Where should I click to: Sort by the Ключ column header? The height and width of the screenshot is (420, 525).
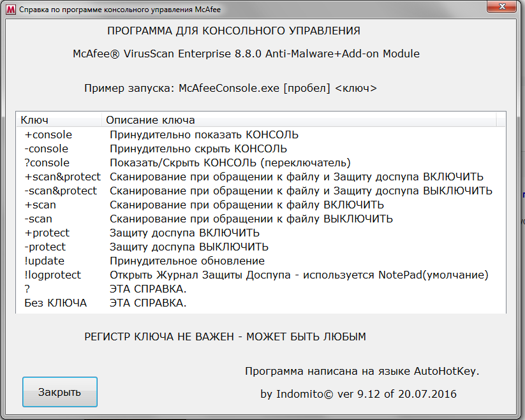point(57,120)
